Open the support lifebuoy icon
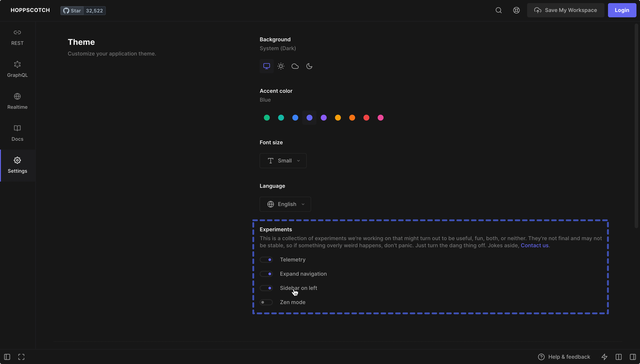 516,10
